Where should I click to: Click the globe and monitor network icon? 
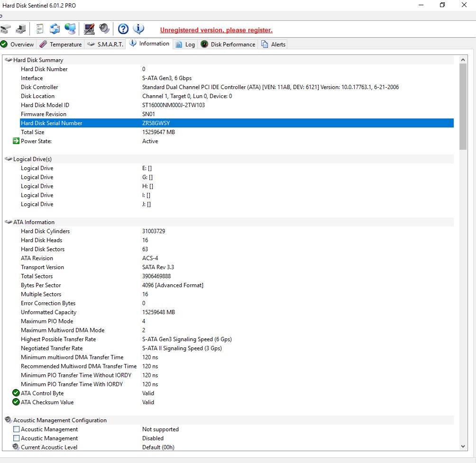coord(70,29)
